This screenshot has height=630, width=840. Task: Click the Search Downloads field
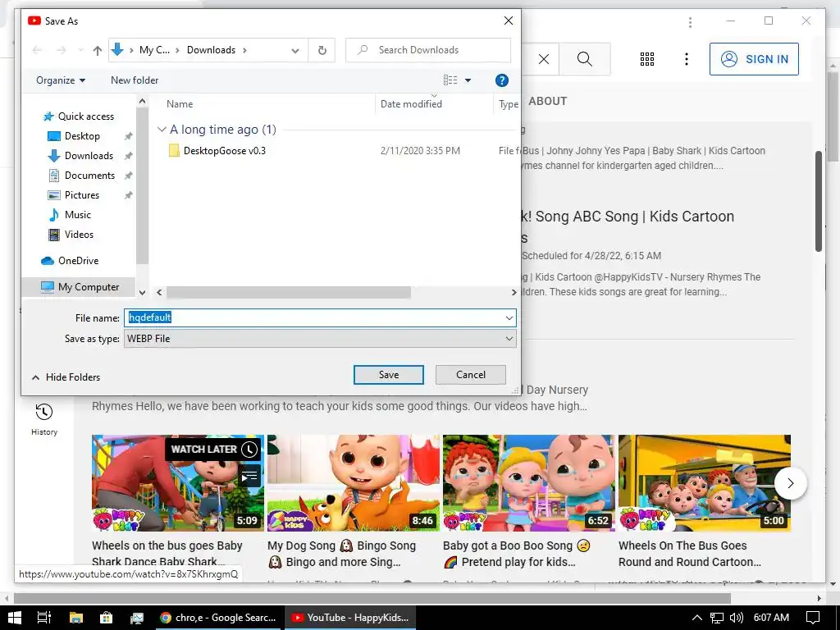click(428, 50)
